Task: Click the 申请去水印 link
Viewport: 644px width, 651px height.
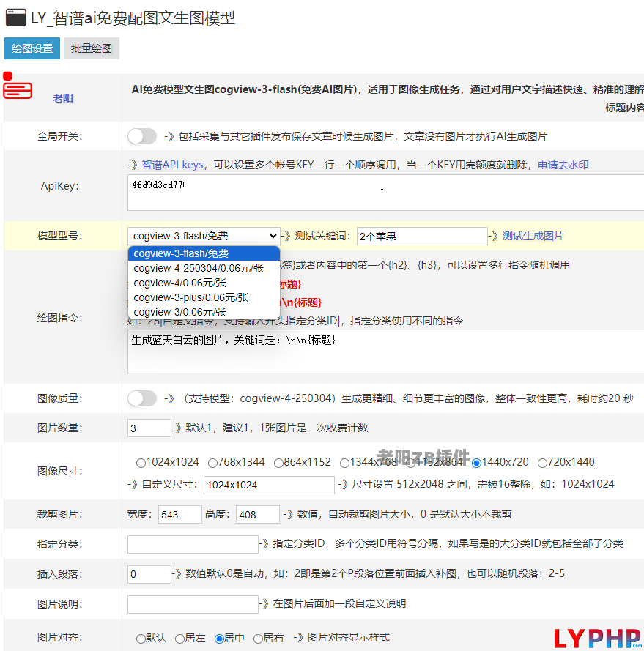Action: tap(563, 165)
